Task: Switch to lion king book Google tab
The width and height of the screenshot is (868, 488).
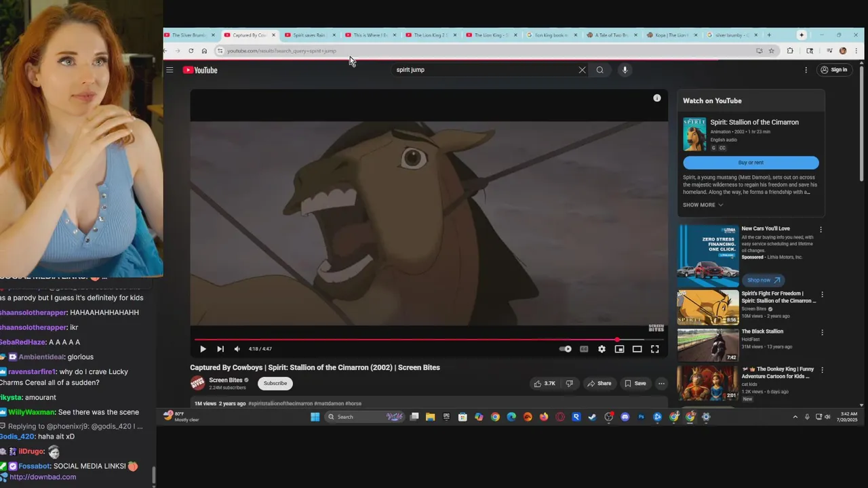Action: (551, 35)
